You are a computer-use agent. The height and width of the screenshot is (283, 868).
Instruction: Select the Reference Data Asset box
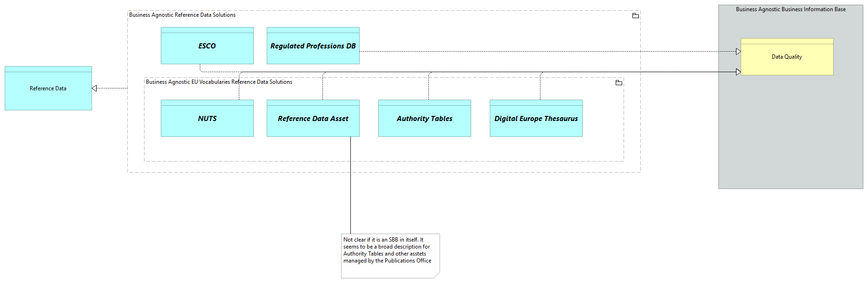click(x=313, y=118)
